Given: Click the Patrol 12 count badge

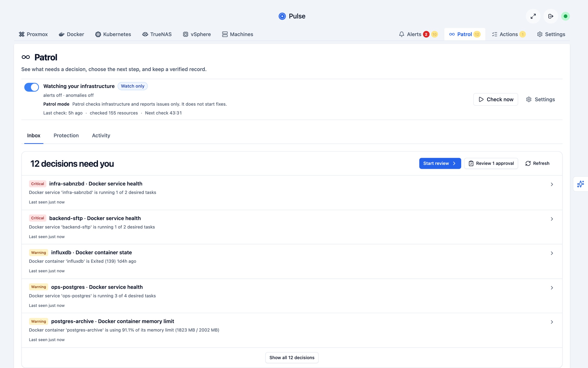Looking at the screenshot, I should [x=477, y=34].
